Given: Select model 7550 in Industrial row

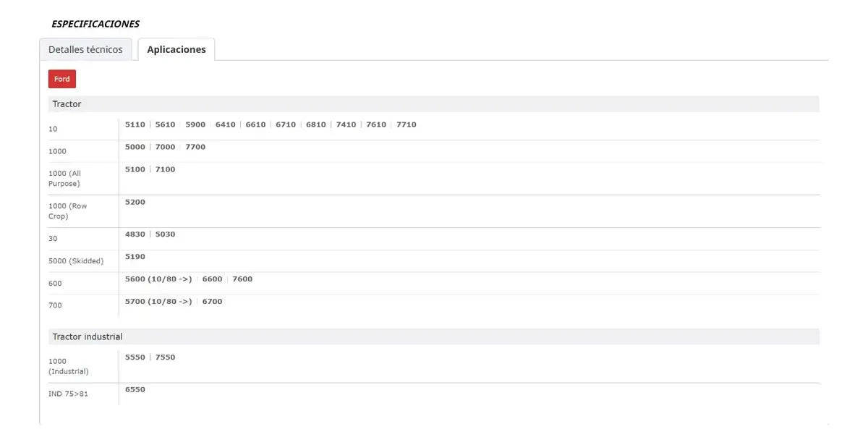Looking at the screenshot, I should [166, 357].
